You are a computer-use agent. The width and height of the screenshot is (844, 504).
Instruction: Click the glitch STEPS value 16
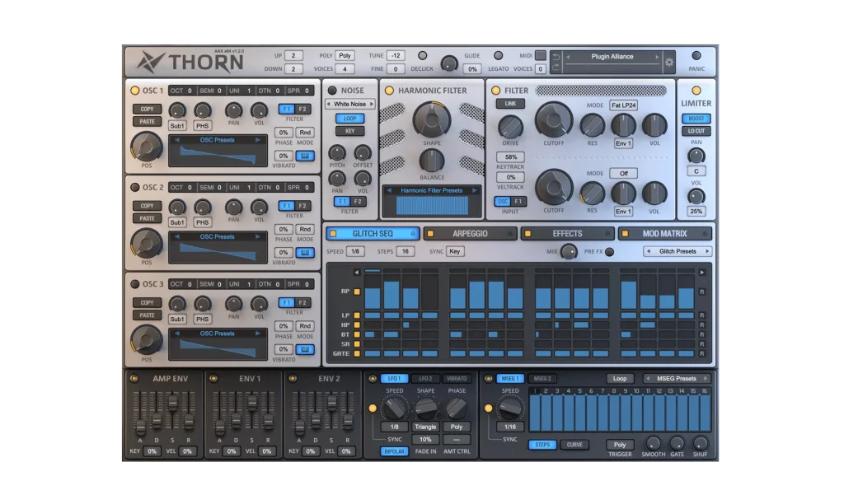click(405, 251)
